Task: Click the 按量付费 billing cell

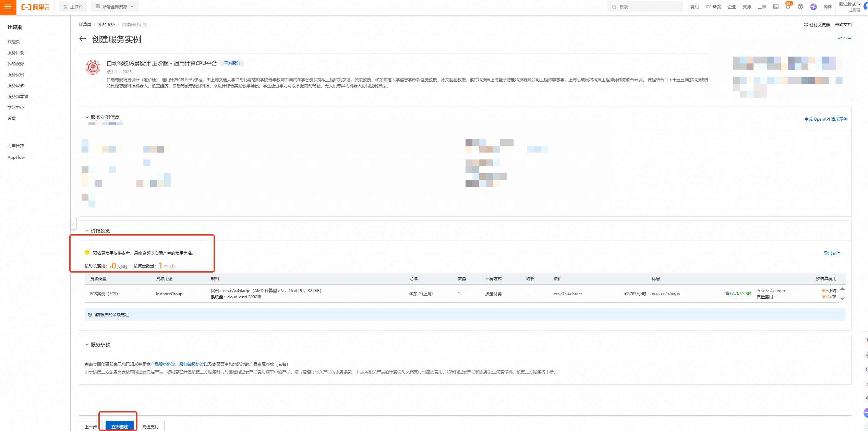Action: coord(493,294)
